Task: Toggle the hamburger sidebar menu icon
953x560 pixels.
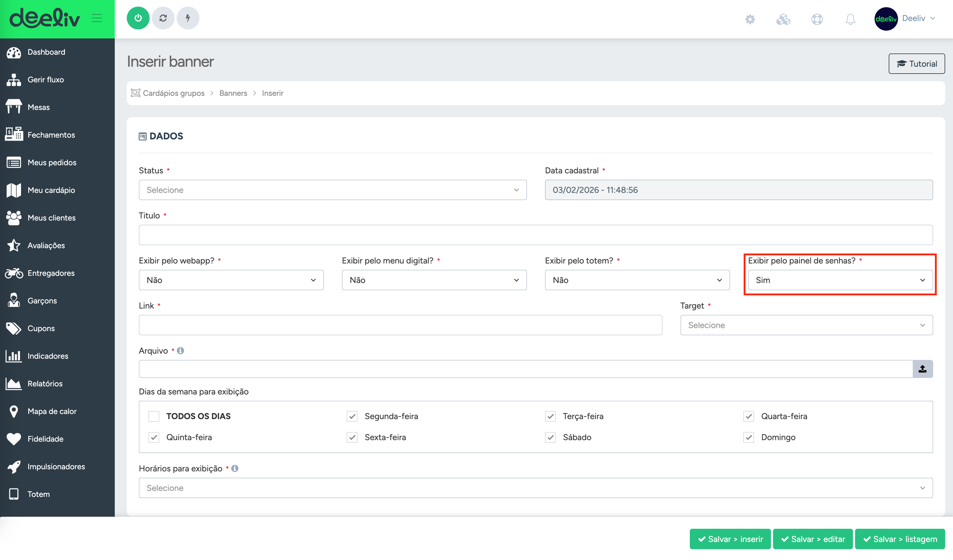Action: coord(97,18)
